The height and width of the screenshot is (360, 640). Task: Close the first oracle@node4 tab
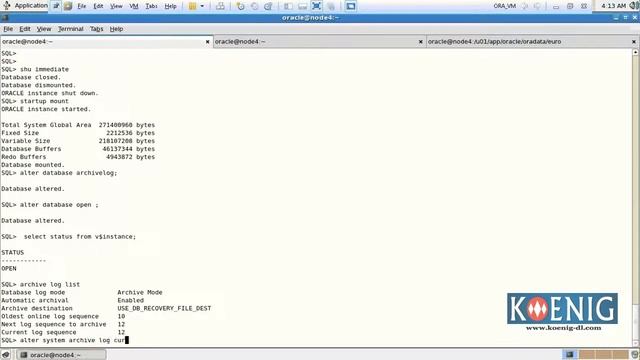[x=207, y=42]
